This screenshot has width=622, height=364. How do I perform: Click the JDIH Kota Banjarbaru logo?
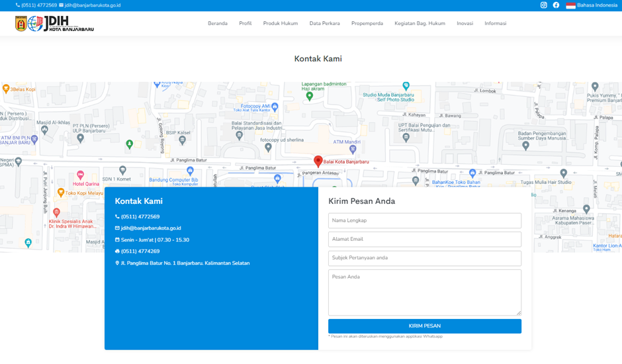click(x=54, y=24)
